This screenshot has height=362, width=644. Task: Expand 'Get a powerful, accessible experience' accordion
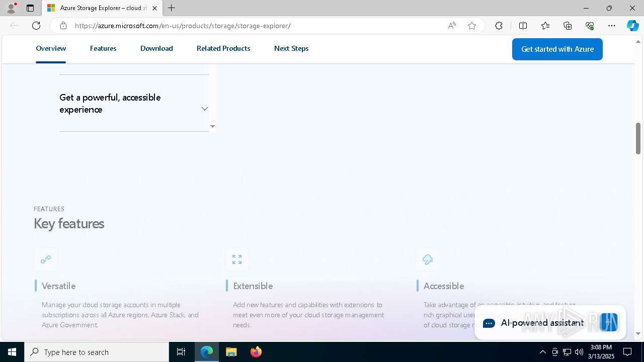click(134, 104)
